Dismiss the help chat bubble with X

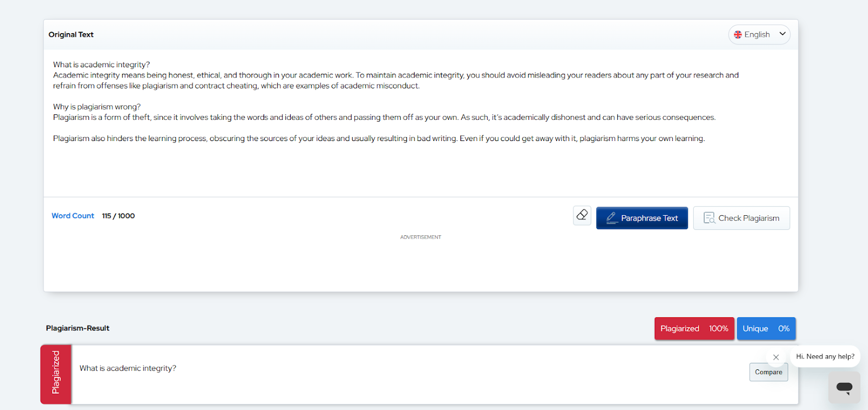pos(776,357)
